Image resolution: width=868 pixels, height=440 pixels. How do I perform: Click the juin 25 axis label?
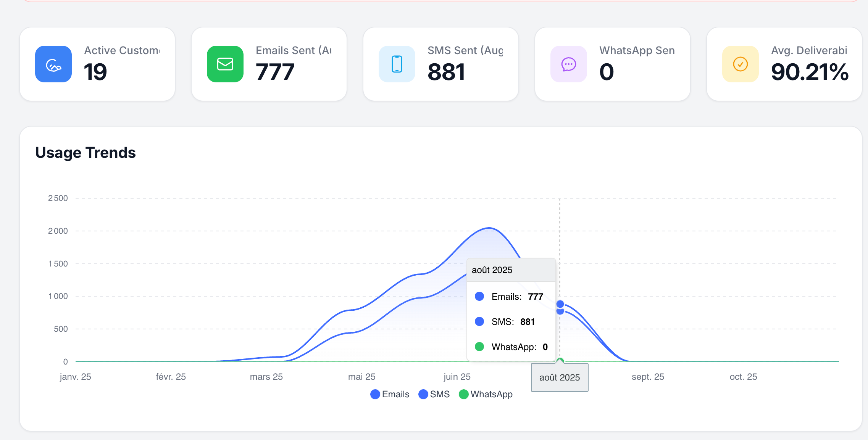[457, 377]
